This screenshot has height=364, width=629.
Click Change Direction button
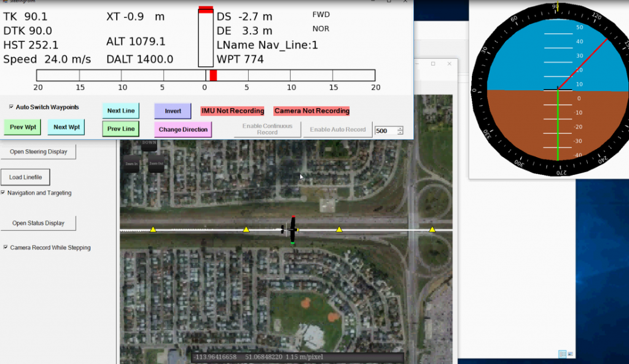pyautogui.click(x=182, y=130)
